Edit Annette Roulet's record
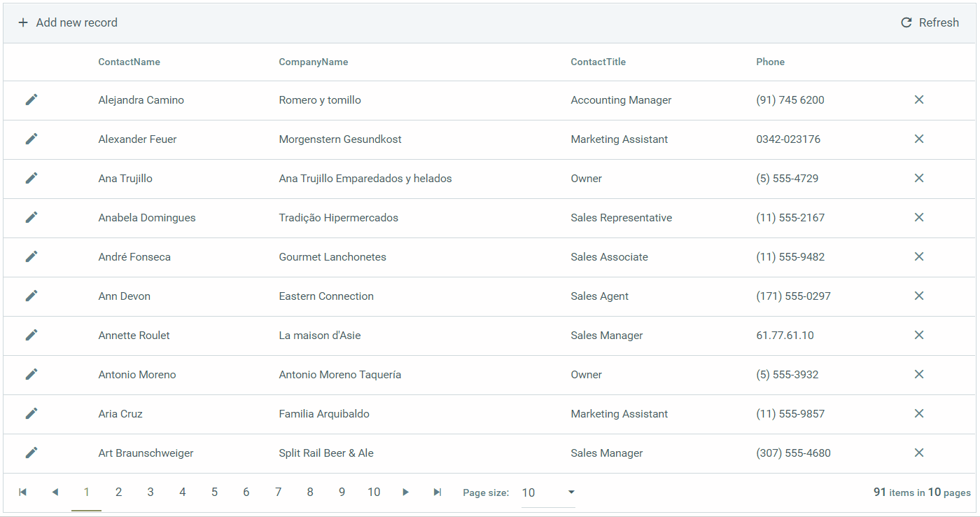This screenshot has width=980, height=517. click(x=31, y=335)
